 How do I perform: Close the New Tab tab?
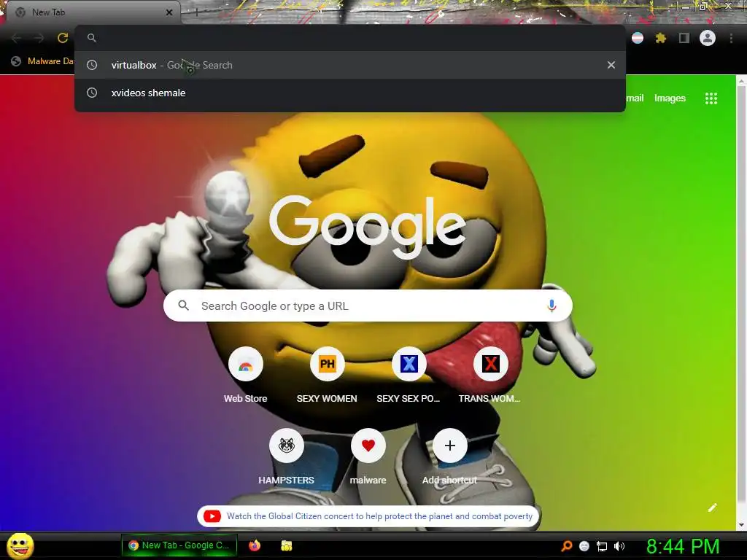[169, 12]
